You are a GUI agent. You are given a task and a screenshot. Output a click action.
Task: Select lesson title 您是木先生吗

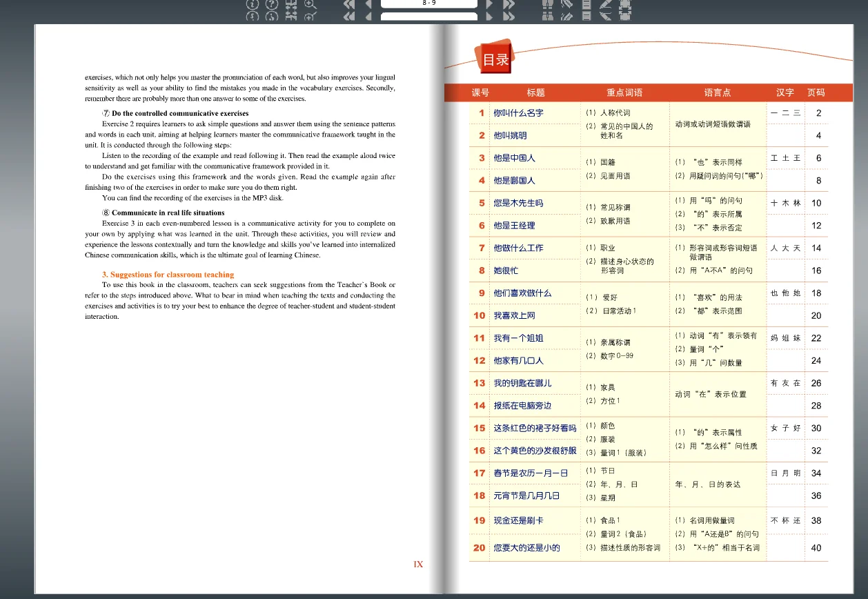(519, 203)
